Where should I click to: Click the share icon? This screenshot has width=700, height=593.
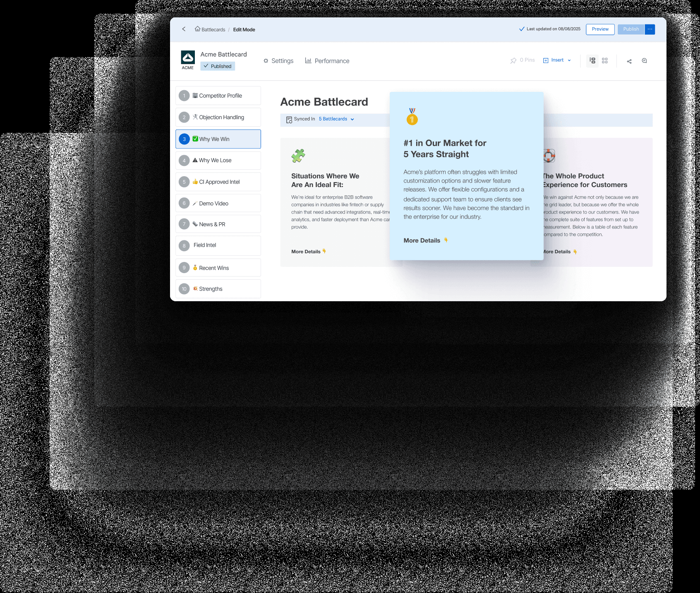(629, 61)
